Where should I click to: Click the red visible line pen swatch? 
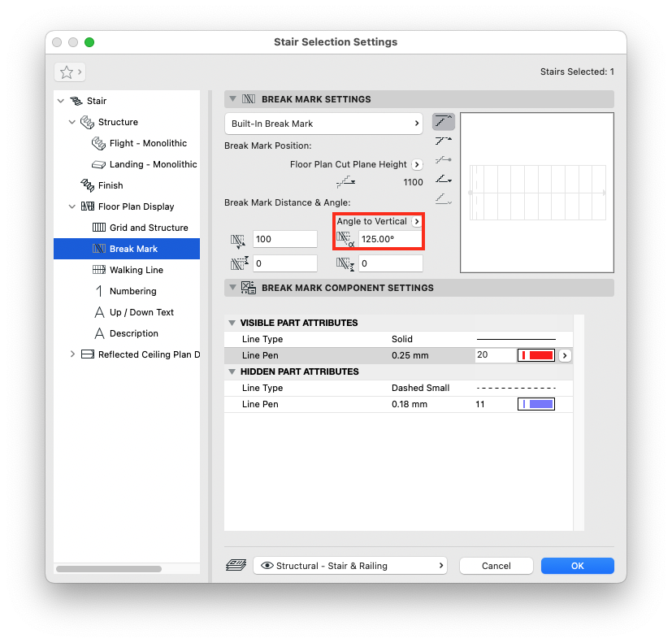(536, 355)
